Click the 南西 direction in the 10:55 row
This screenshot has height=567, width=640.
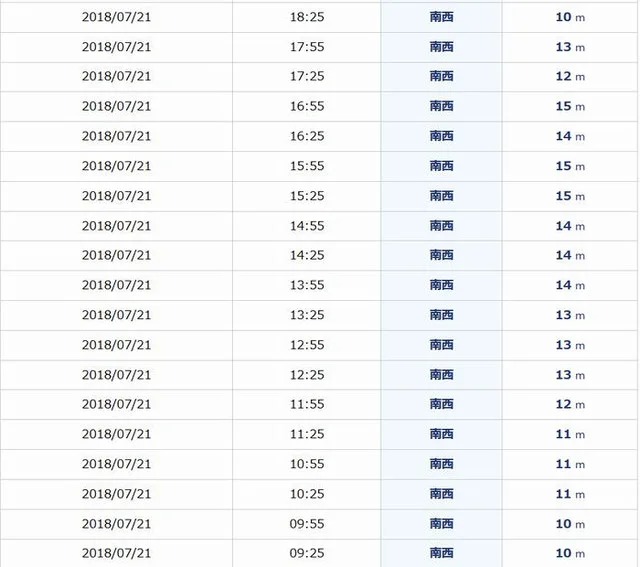[x=441, y=464]
